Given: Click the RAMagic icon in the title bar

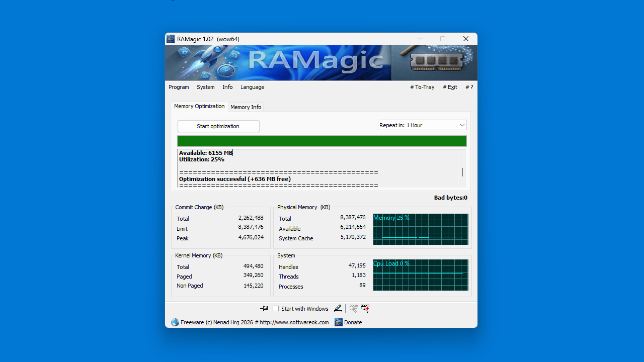Looking at the screenshot, I should pos(171,39).
